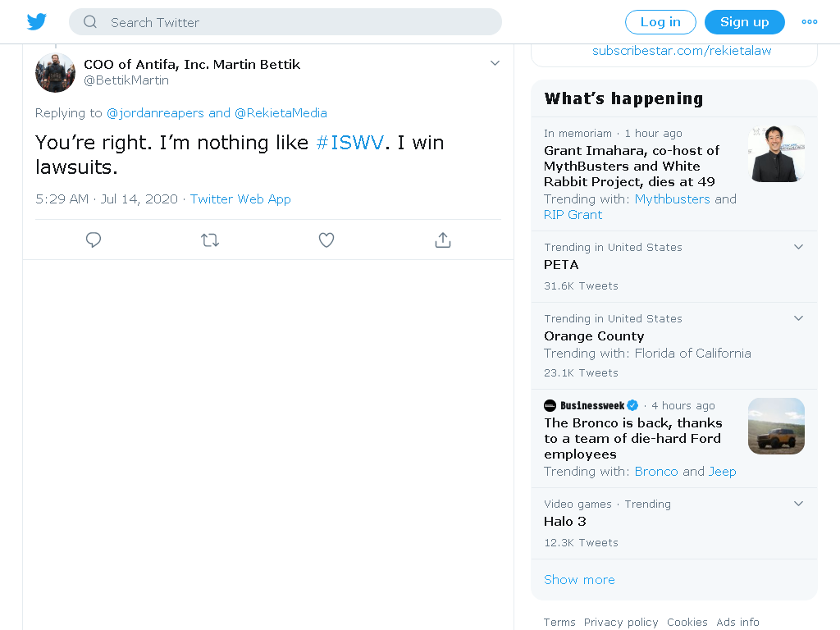Share the tweet using the share icon
This screenshot has width=840, height=630.
coord(442,240)
